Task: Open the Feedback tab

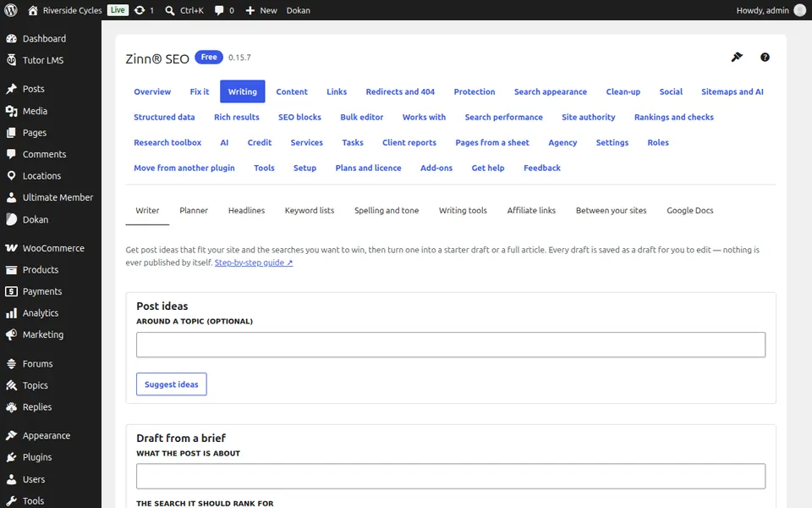Action: 541,168
